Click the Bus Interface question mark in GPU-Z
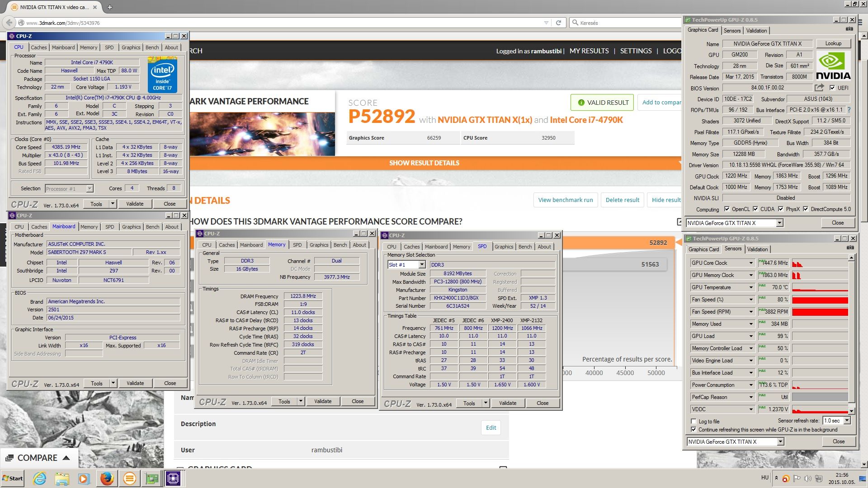The image size is (868, 488). 849,110
